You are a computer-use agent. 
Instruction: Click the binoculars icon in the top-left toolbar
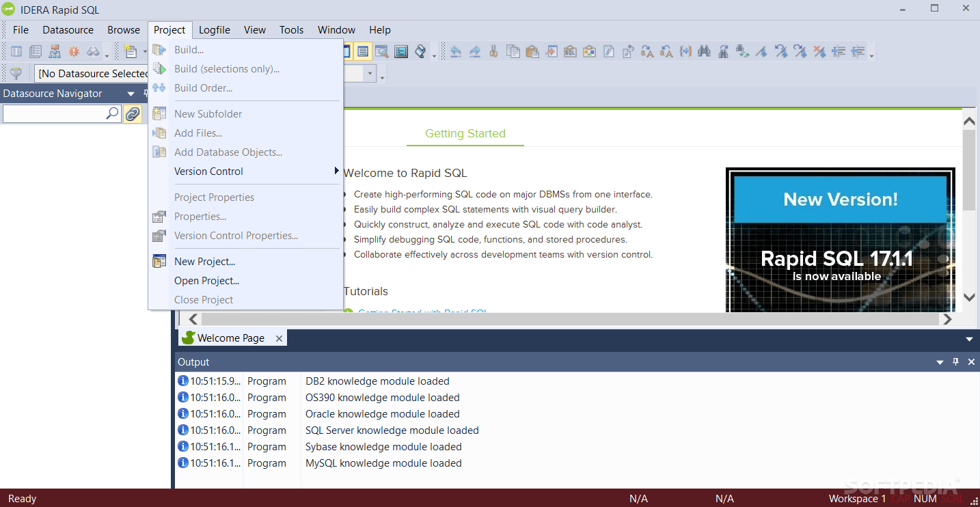(x=93, y=51)
